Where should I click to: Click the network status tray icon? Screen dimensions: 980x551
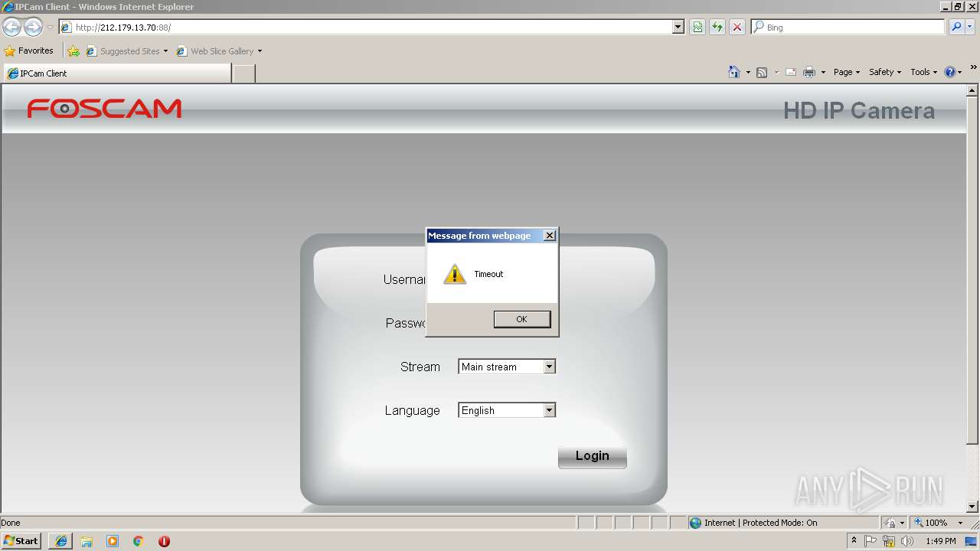pos(889,541)
